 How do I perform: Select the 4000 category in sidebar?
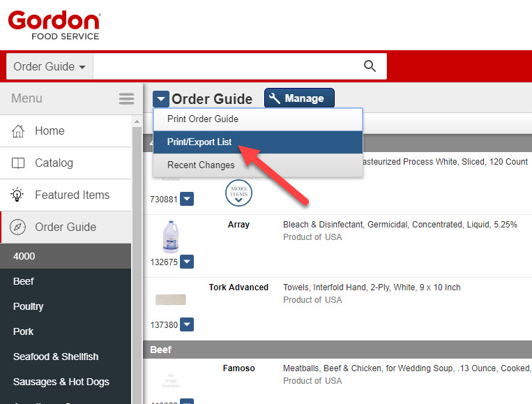(x=66, y=256)
